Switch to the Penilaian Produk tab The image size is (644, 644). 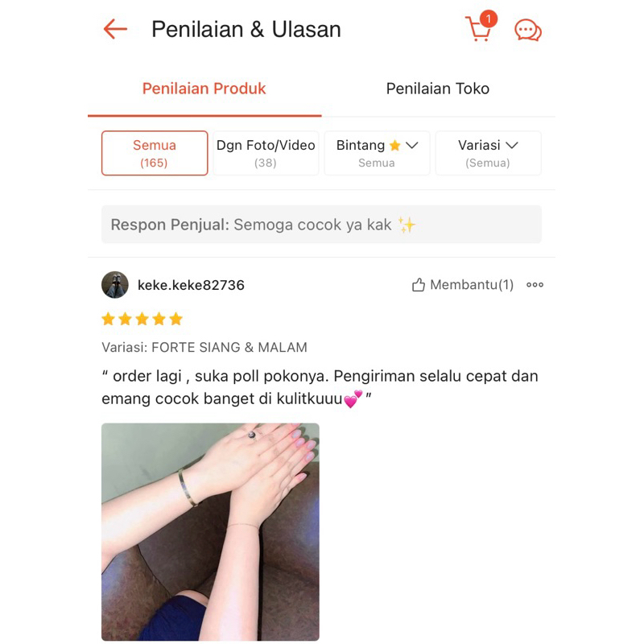click(x=204, y=89)
